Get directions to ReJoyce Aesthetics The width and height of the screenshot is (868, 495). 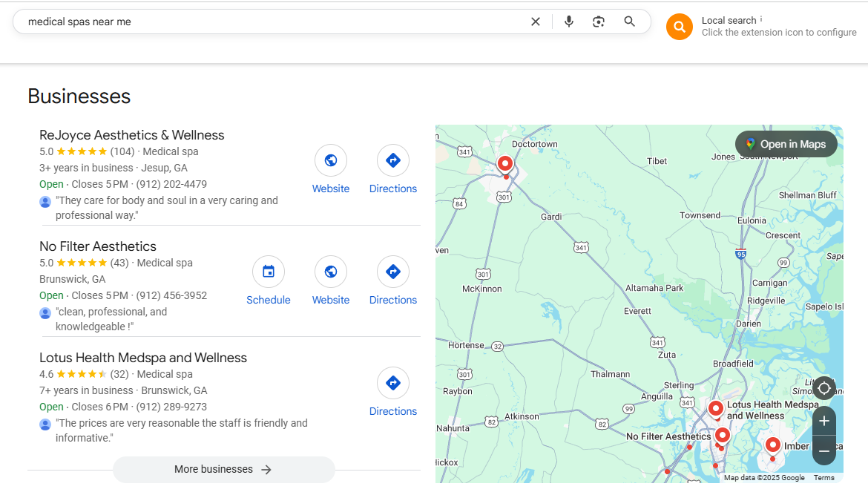tap(393, 160)
